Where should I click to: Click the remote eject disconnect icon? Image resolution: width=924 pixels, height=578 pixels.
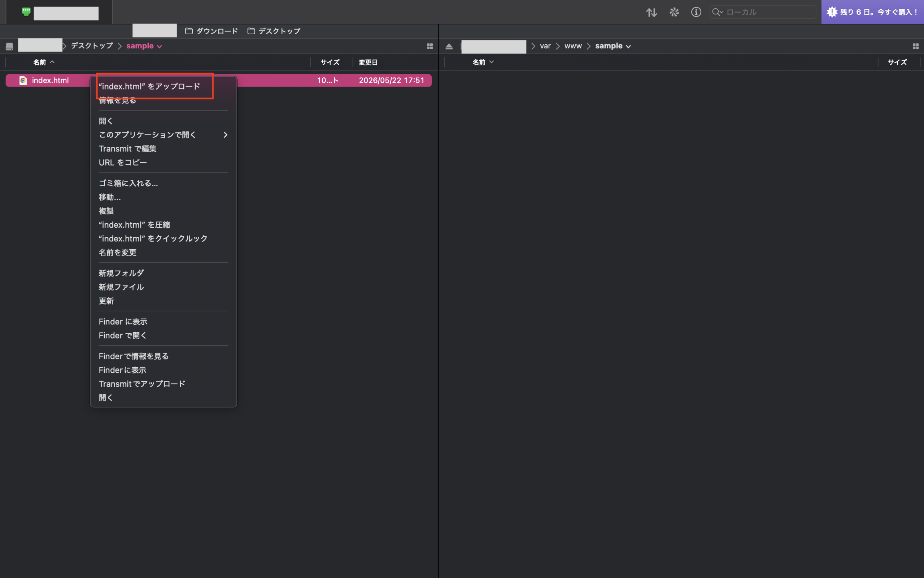pyautogui.click(x=449, y=46)
